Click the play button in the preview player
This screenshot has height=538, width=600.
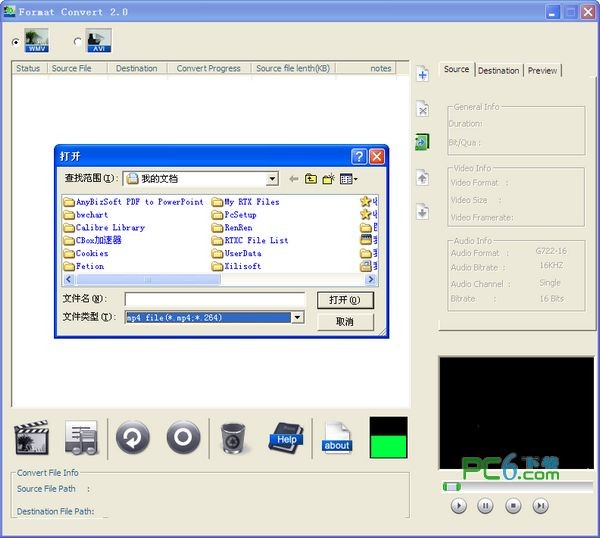458,506
